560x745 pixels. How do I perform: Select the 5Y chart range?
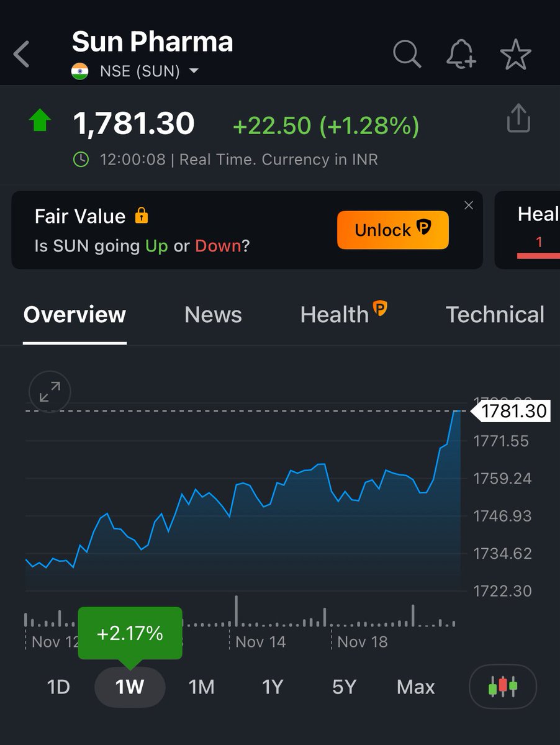pos(344,687)
